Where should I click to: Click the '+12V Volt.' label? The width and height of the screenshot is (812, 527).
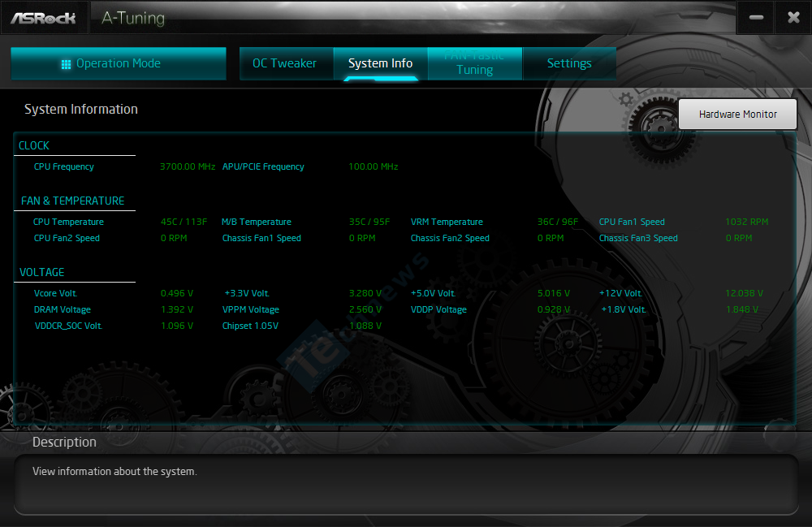coord(621,293)
